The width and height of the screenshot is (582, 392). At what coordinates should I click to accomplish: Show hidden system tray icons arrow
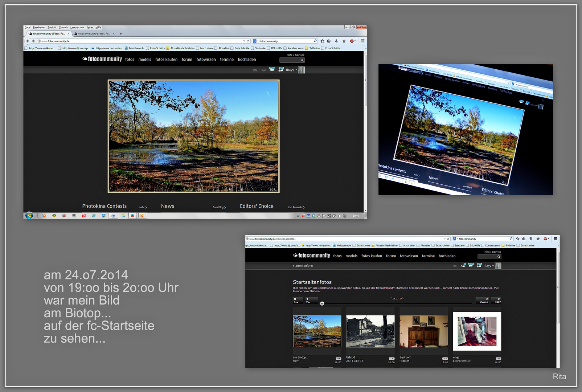click(x=298, y=216)
